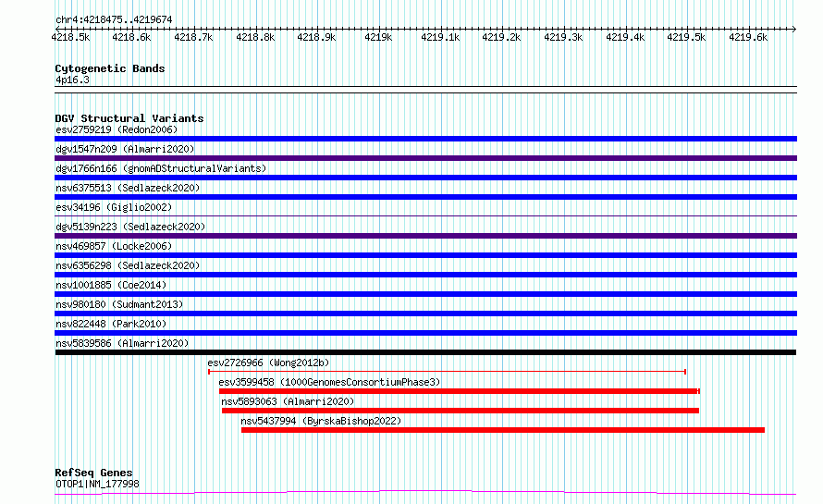Click the 4p16.3 band label
823x504 pixels.
coord(72,80)
